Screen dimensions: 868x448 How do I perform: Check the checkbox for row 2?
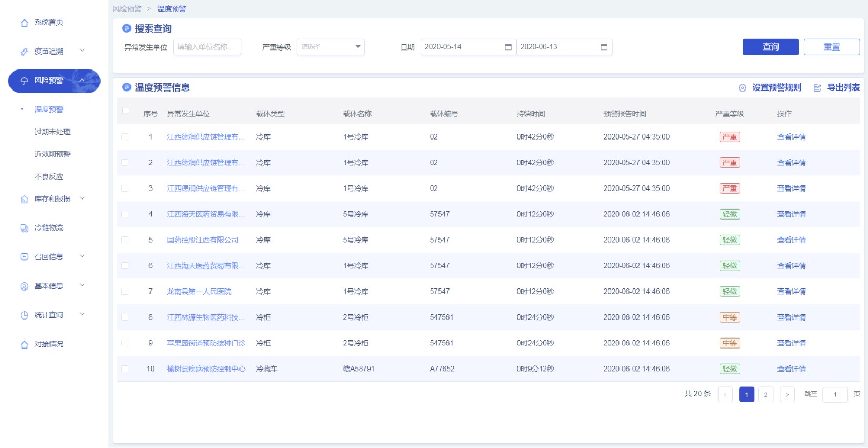[125, 162]
